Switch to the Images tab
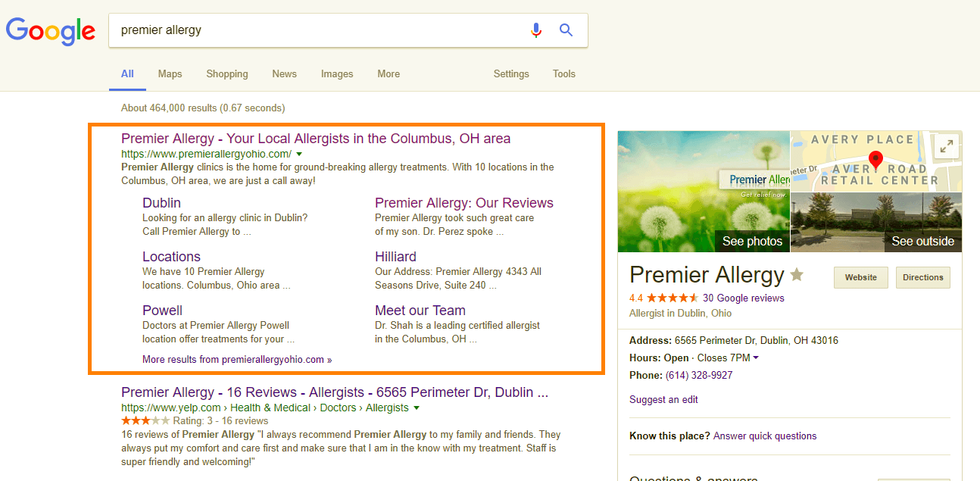The width and height of the screenshot is (980, 481). click(x=337, y=73)
